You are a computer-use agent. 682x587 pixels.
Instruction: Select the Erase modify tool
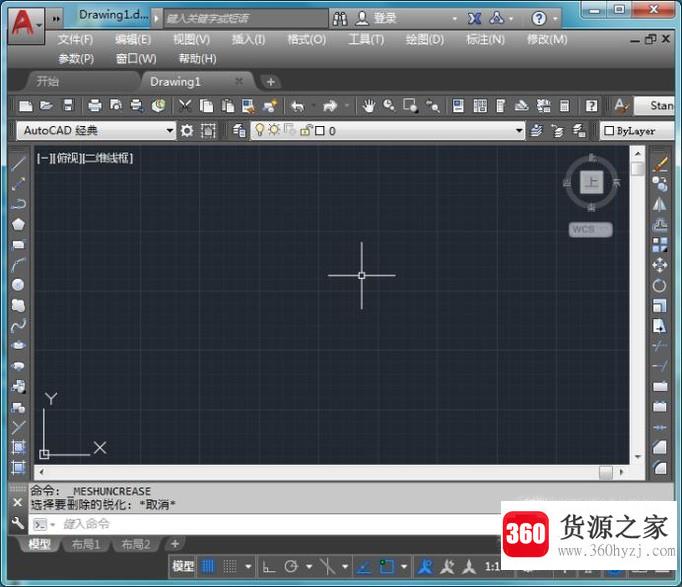(x=660, y=164)
